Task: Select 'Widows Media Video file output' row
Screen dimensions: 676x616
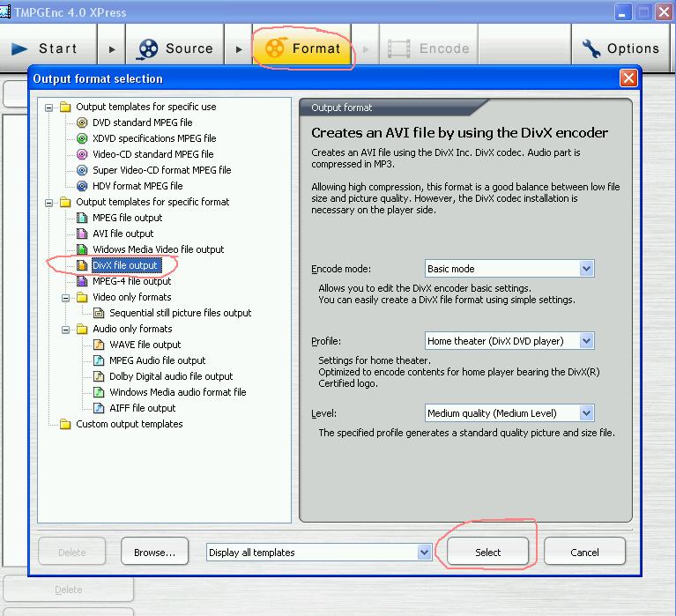Action: (x=159, y=249)
